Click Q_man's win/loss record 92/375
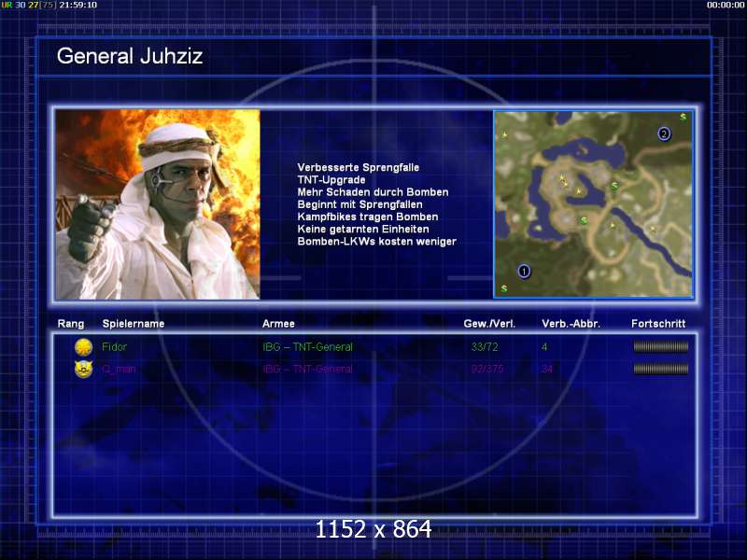 click(x=486, y=369)
